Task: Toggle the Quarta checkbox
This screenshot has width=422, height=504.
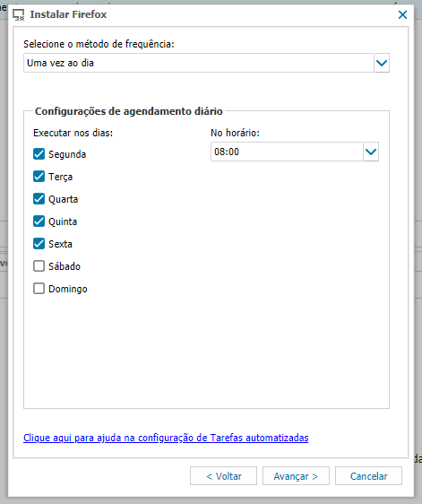Action: (39, 199)
